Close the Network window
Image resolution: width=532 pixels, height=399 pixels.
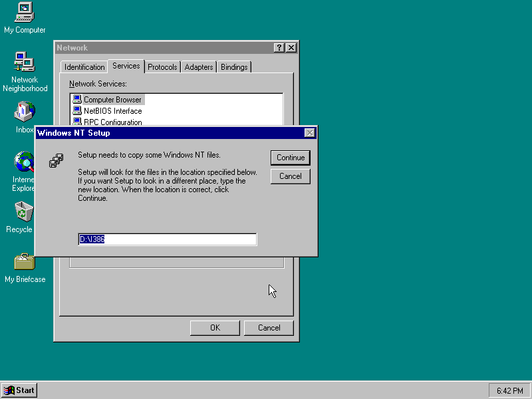tap(291, 48)
